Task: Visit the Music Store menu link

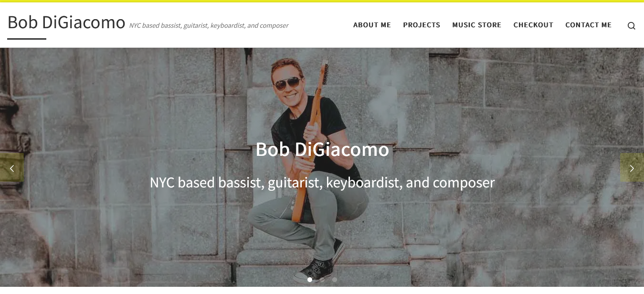Action: click(477, 25)
